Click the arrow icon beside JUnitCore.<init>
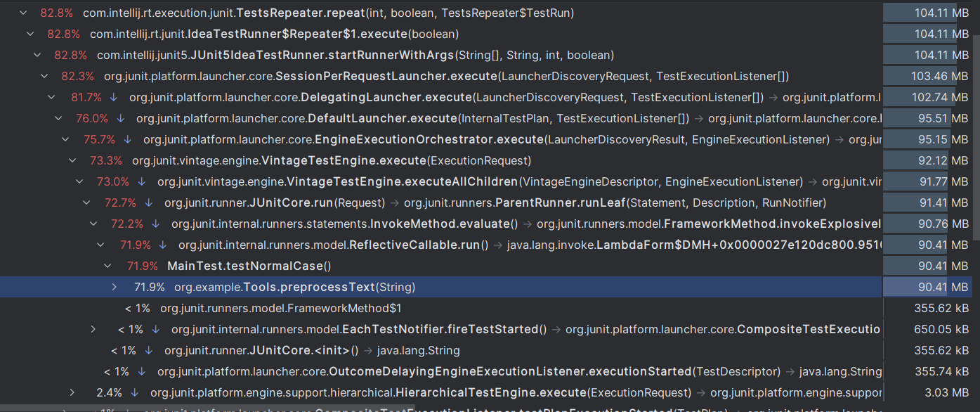The width and height of the screenshot is (980, 412). point(148,350)
